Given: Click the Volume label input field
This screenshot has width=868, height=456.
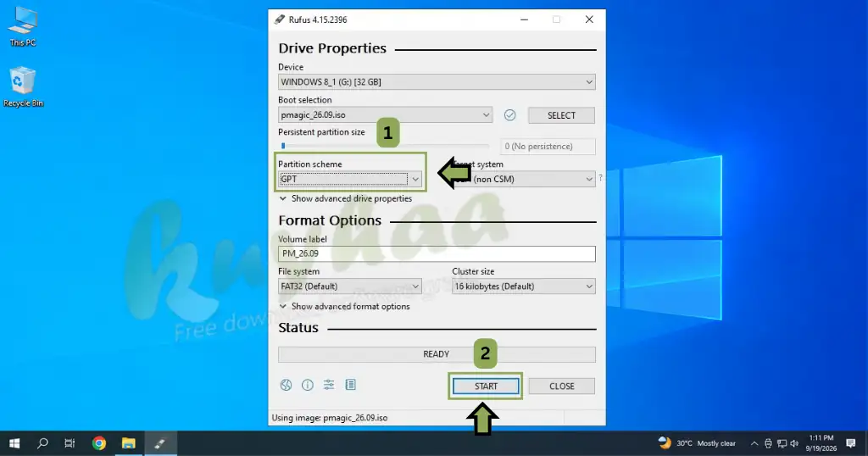Looking at the screenshot, I should click(x=437, y=253).
